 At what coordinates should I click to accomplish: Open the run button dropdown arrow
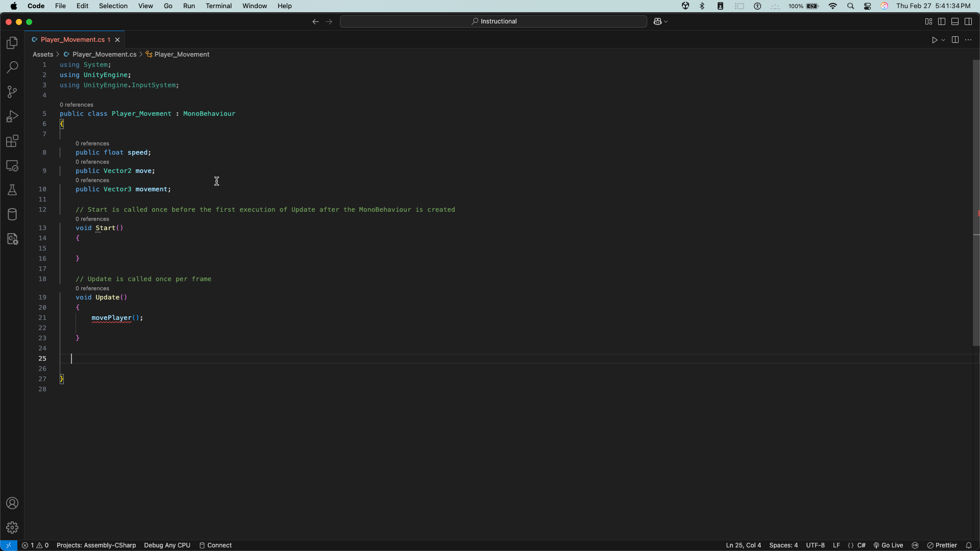click(943, 40)
